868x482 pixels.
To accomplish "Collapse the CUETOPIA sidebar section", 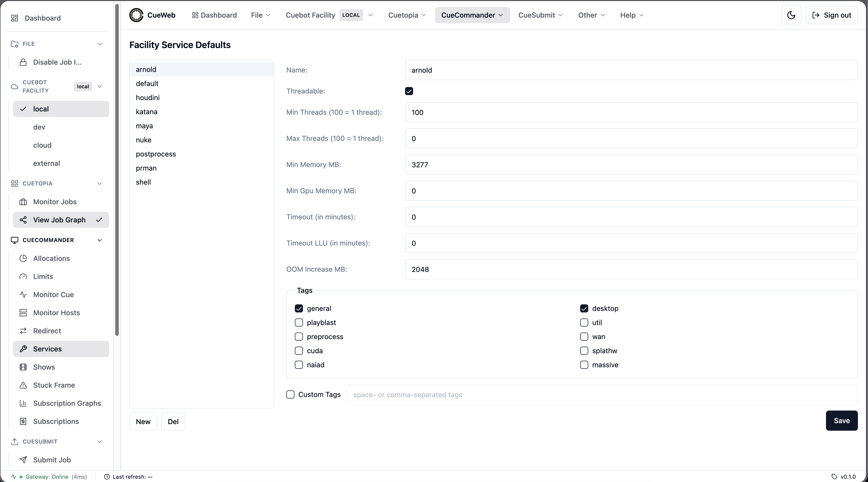I will 99,184.
